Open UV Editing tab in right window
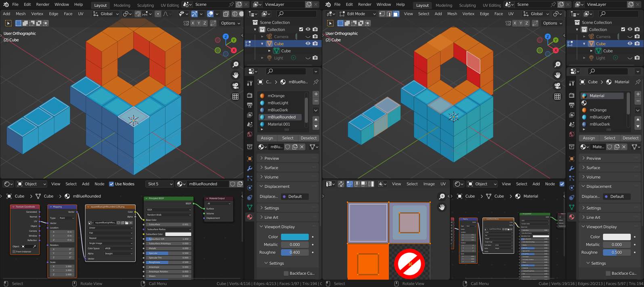 492,5
